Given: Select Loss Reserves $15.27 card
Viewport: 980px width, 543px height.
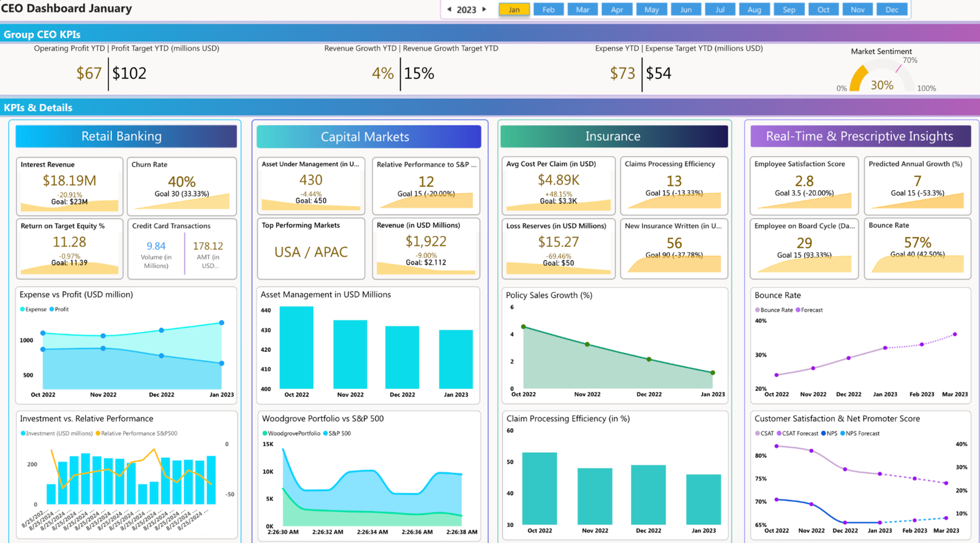Looking at the screenshot, I should (559, 248).
